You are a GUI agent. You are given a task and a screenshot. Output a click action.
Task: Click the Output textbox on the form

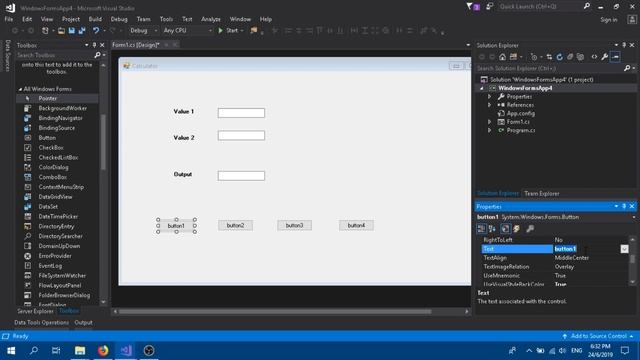pos(241,176)
